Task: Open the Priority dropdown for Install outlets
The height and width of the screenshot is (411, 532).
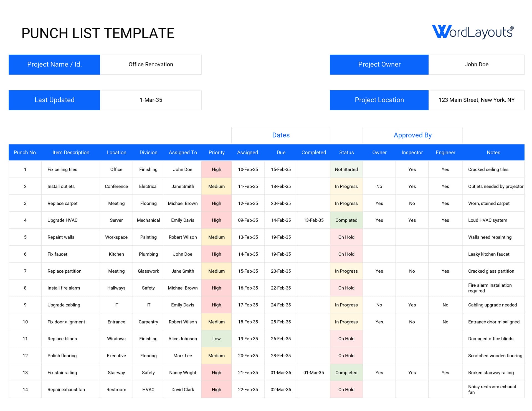Action: (x=216, y=186)
